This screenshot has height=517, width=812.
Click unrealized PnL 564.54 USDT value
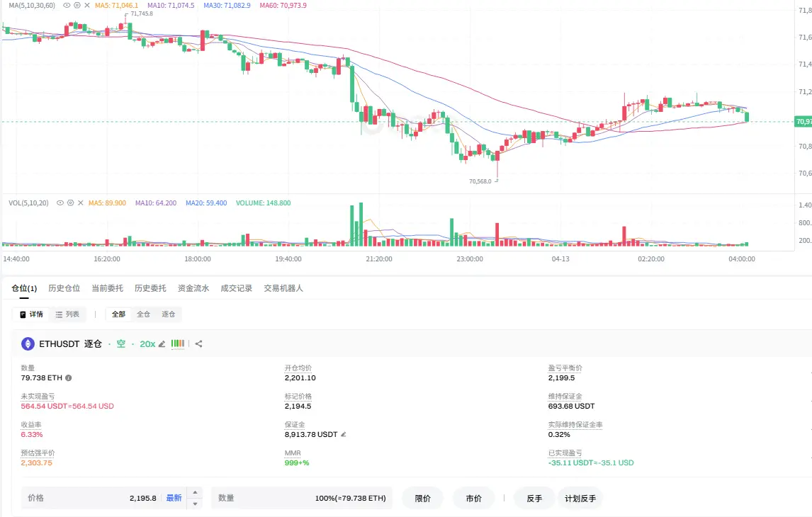(67, 407)
